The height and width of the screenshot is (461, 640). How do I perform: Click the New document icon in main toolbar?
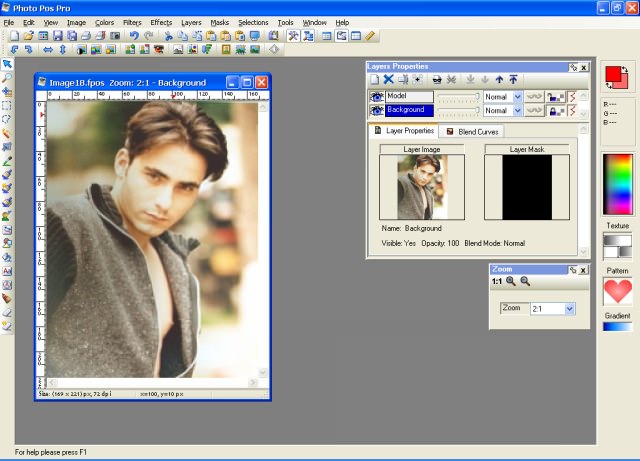click(x=14, y=35)
